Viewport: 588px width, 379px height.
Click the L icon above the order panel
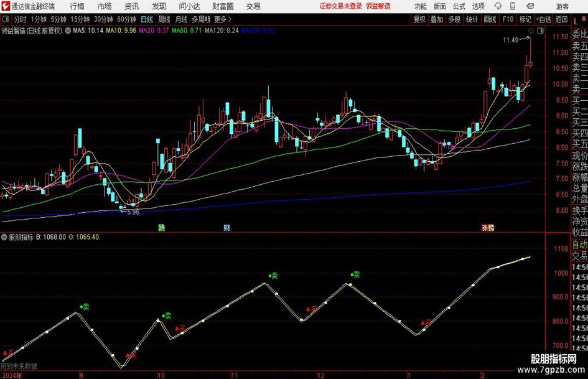point(576,21)
